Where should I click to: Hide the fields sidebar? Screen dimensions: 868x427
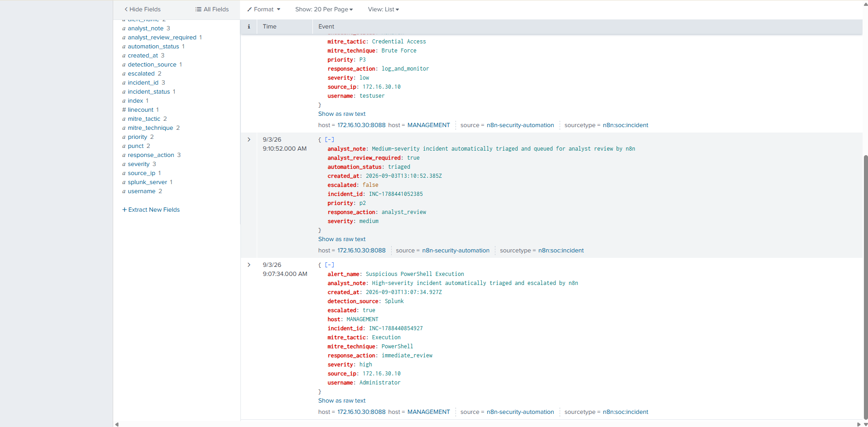pos(142,9)
